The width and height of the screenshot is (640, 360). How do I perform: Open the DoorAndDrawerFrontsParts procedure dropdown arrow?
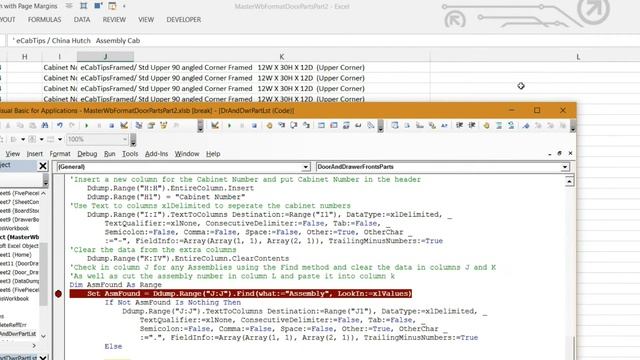tap(565, 167)
